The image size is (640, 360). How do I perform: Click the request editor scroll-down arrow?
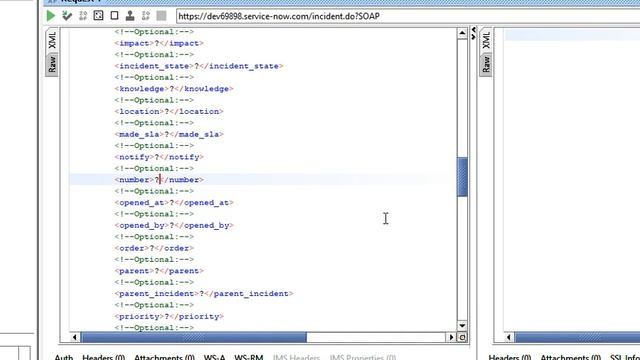point(462,326)
